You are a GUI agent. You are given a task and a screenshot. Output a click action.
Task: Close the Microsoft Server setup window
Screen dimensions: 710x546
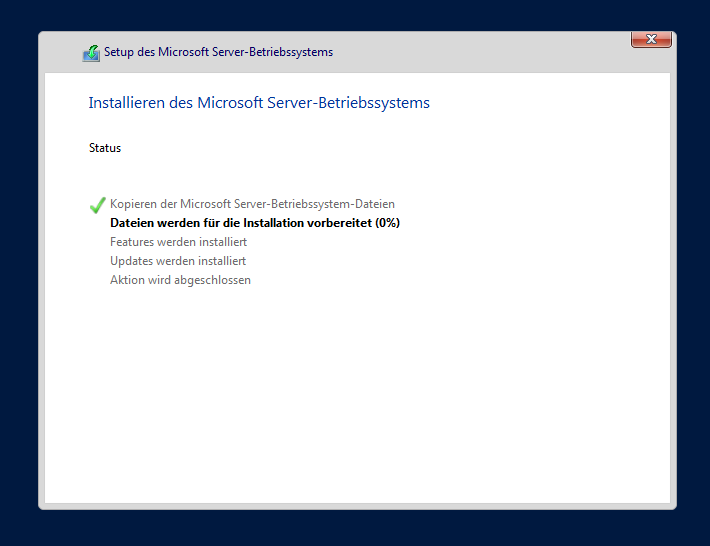click(651, 39)
